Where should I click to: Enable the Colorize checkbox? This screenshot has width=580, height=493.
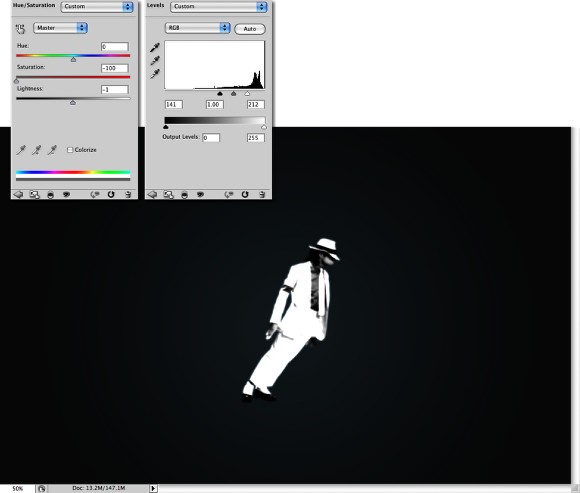[x=70, y=150]
